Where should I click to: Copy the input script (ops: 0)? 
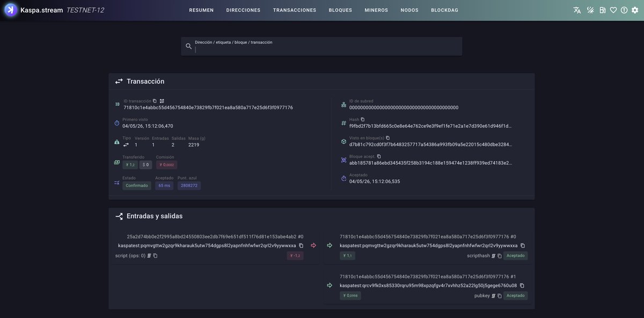tap(155, 256)
